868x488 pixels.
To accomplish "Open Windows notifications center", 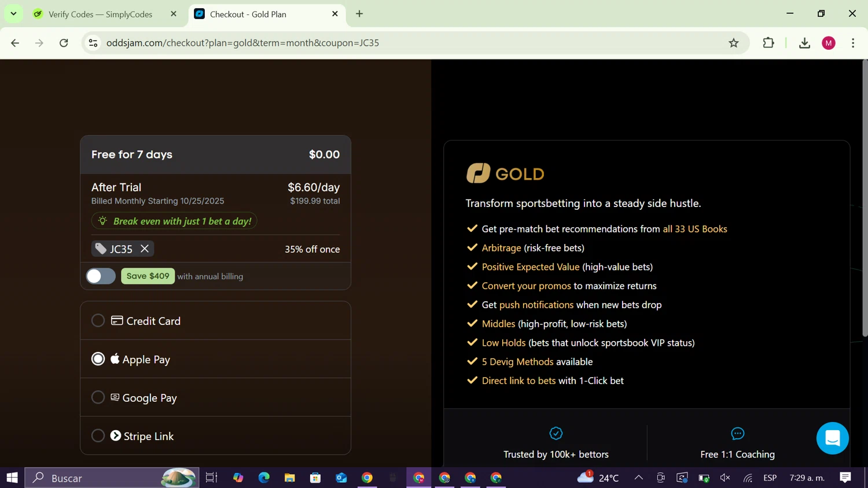I will coord(845,478).
